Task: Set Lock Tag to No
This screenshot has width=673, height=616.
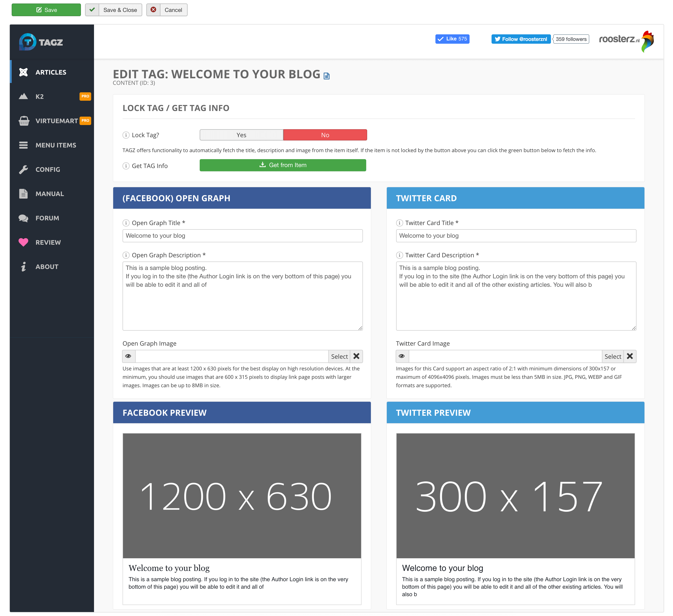Action: [325, 135]
